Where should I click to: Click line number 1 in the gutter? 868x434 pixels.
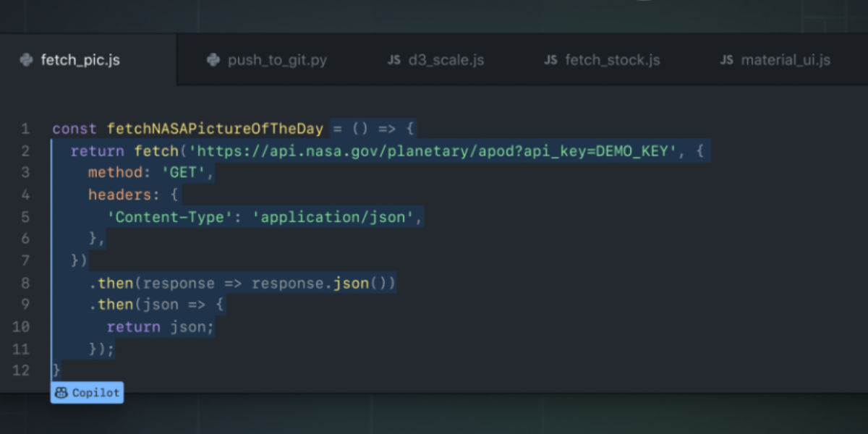pyautogui.click(x=25, y=129)
